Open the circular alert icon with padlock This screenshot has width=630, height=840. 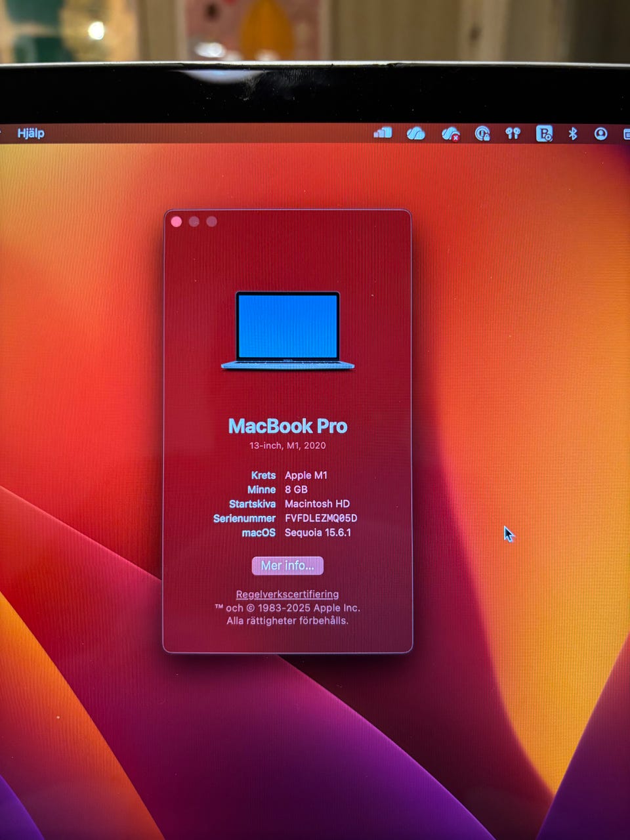(482, 134)
